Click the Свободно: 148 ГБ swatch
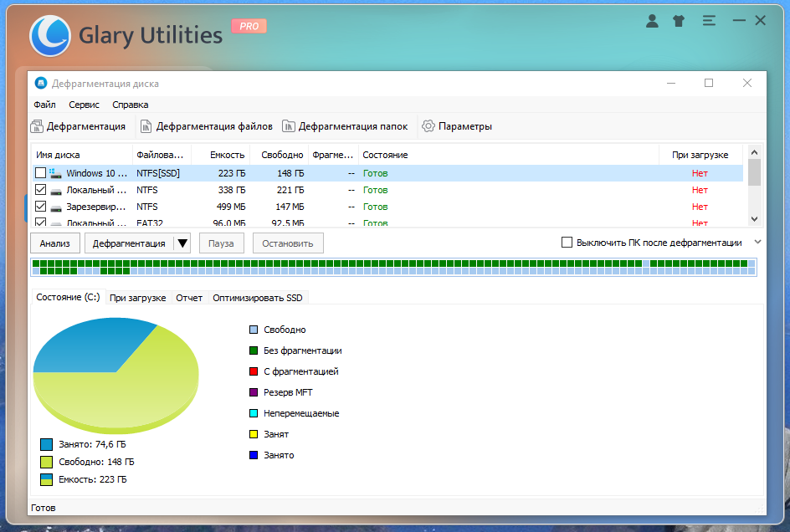 click(46, 462)
